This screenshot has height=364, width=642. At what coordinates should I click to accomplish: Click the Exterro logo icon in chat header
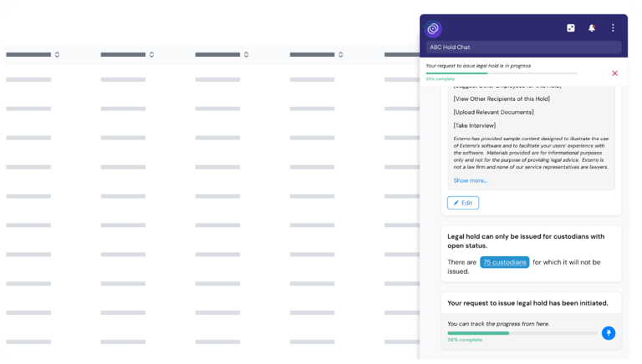click(x=433, y=28)
